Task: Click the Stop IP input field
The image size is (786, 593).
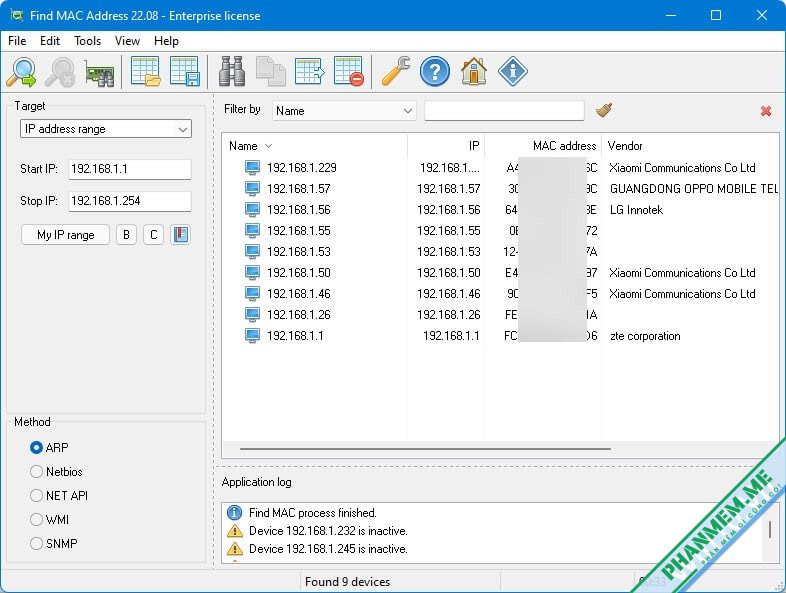Action: 130,201
